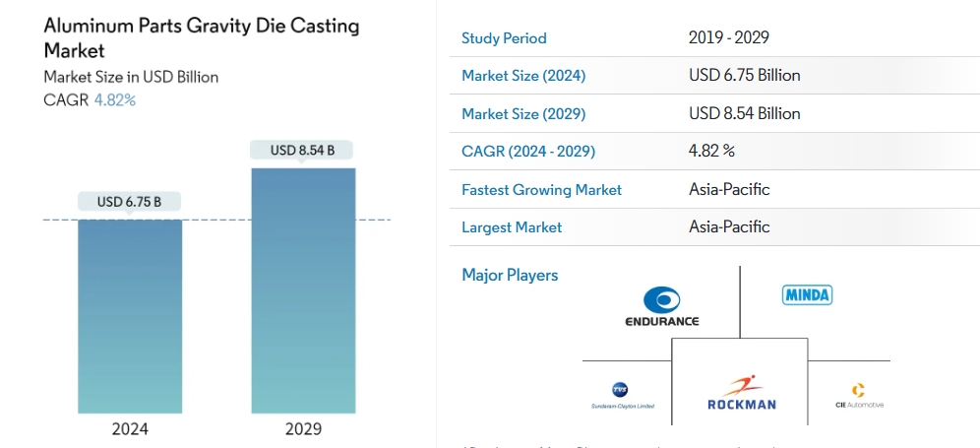Click the TVS Sundaram-Clayton logo

click(x=623, y=397)
